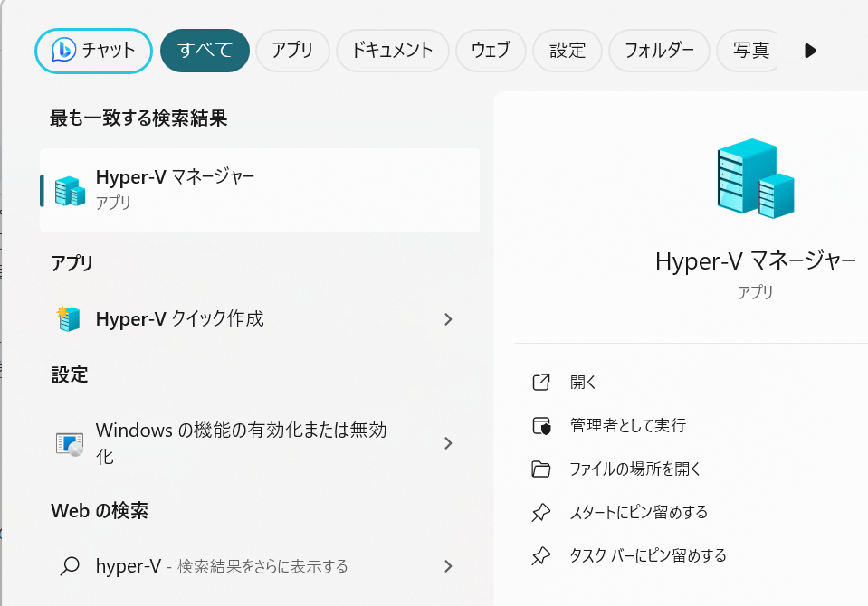Open the Hyper-V マネージャー best match result
Screen dimensions: 868x606
pos(260,190)
